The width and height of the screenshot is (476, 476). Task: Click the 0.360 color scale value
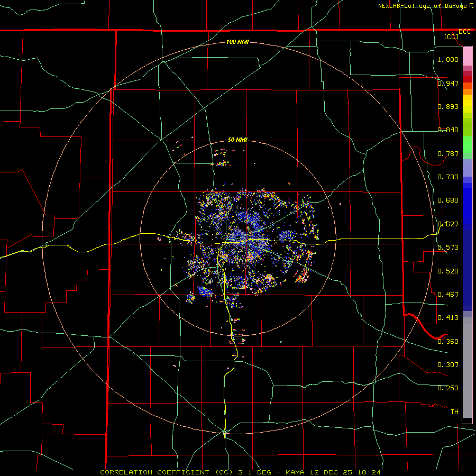[448, 341]
